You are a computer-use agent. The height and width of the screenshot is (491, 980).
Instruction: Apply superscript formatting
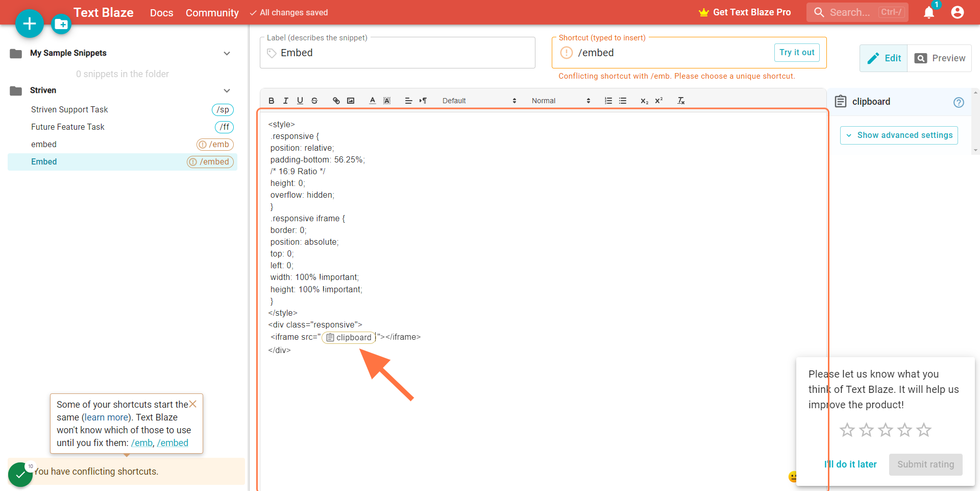point(659,101)
